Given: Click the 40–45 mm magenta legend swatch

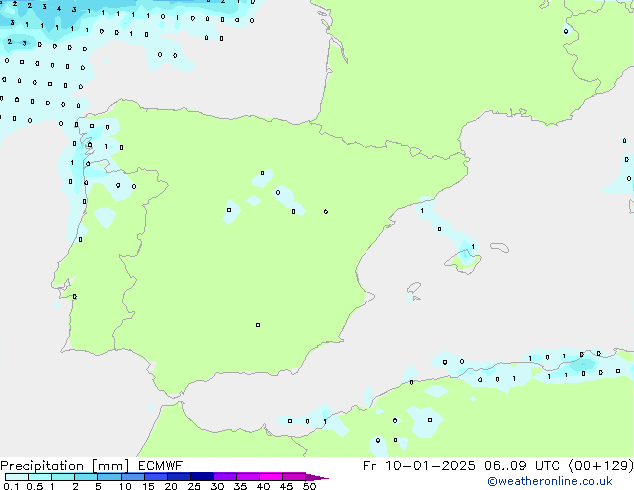Looking at the screenshot, I should point(271,477).
